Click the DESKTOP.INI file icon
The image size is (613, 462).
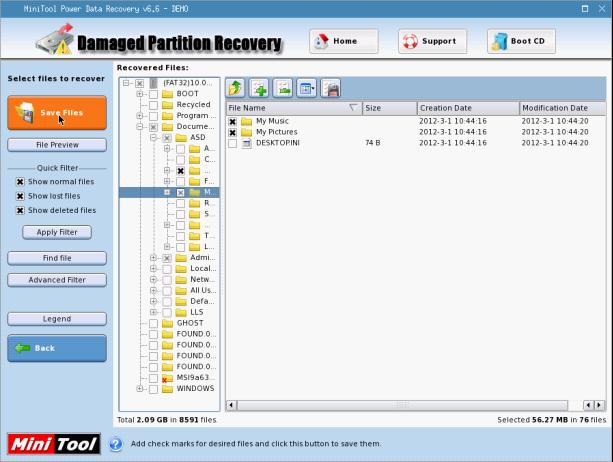(x=246, y=143)
